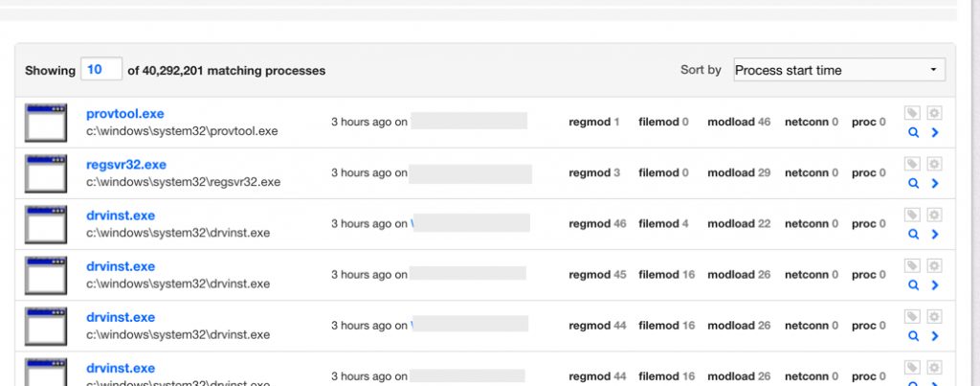Expand the regsvr32.exe row using its chevron
The height and width of the screenshot is (386, 980).
pos(935,183)
